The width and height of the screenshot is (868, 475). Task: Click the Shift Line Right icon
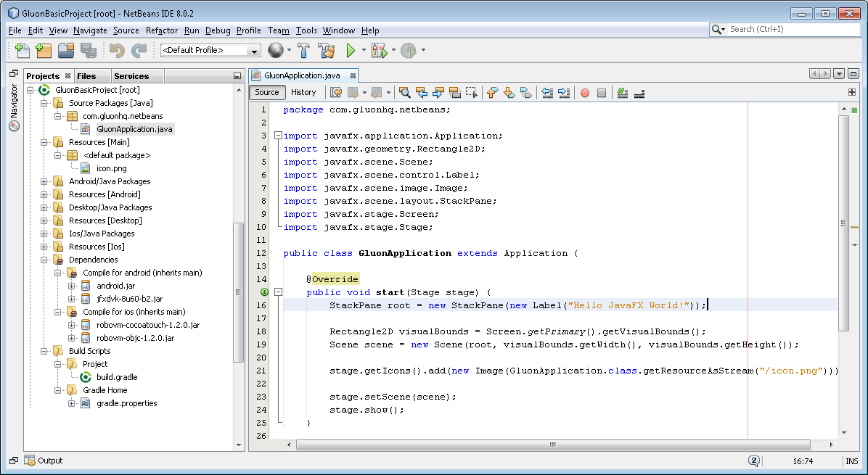point(563,93)
